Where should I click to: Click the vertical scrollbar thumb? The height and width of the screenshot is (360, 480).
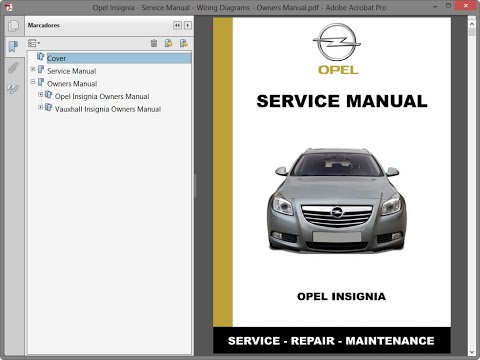coord(472,32)
